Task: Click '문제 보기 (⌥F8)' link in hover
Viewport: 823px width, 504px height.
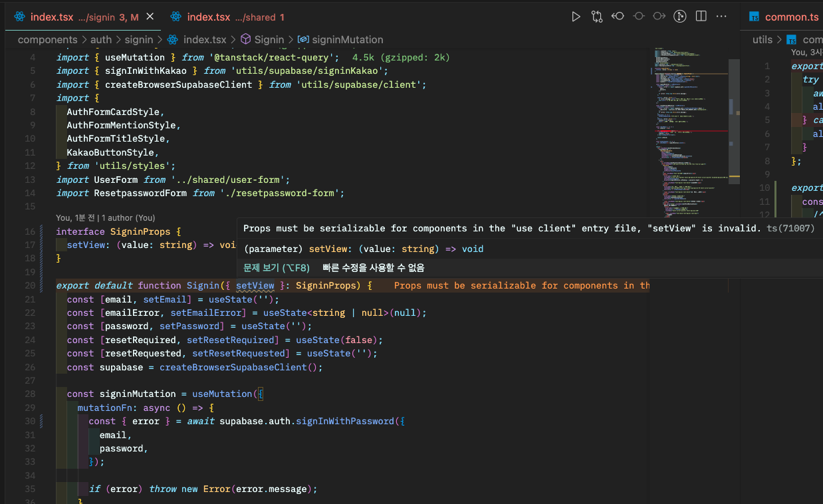Action: (277, 268)
